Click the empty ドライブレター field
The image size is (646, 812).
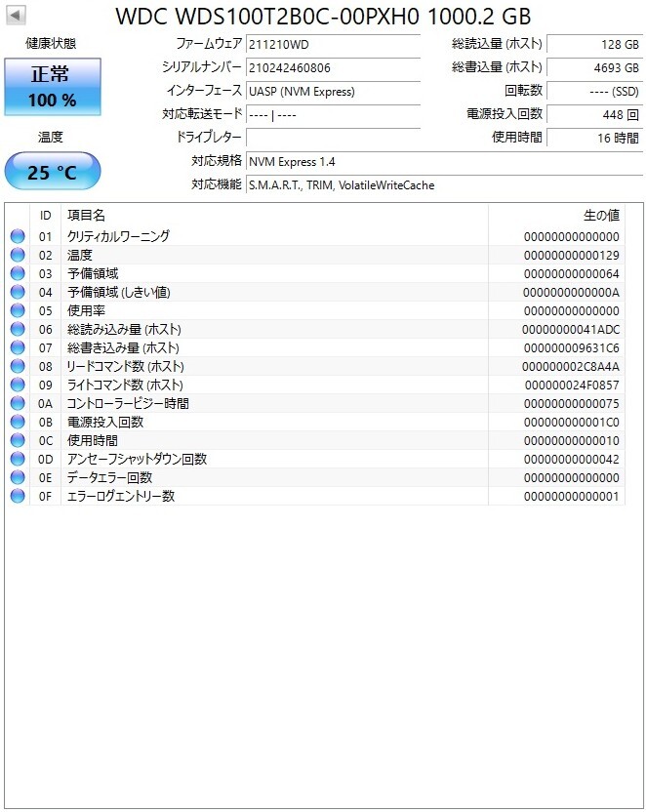(x=333, y=138)
